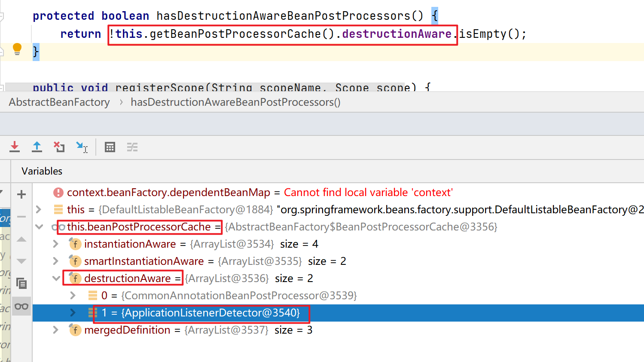The image size is (644, 362).
Task: Expand the instantiationAware ArrayList node
Action: coord(55,244)
